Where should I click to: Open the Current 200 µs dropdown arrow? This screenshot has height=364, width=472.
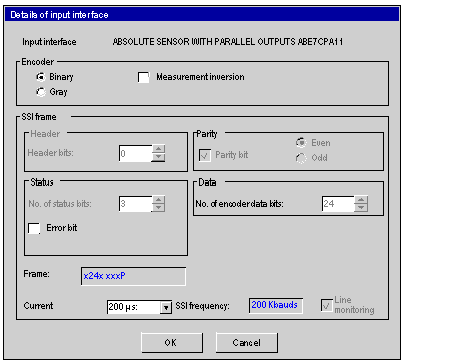click(x=166, y=307)
